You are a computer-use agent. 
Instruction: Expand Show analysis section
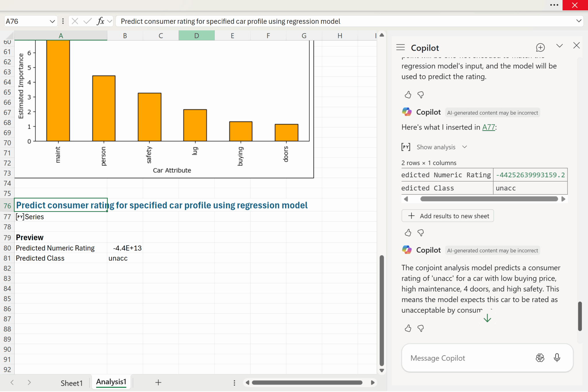click(x=441, y=147)
